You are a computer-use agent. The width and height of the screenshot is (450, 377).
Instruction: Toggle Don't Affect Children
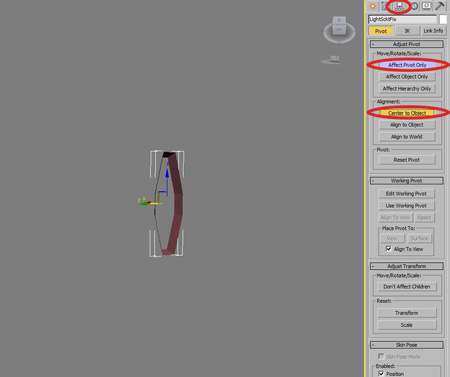[x=407, y=287]
